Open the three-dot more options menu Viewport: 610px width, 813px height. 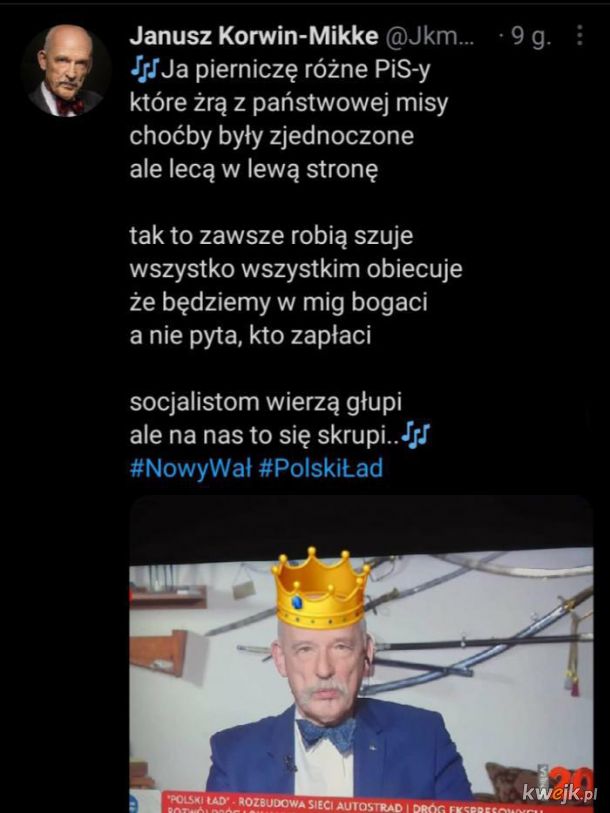click(x=580, y=35)
